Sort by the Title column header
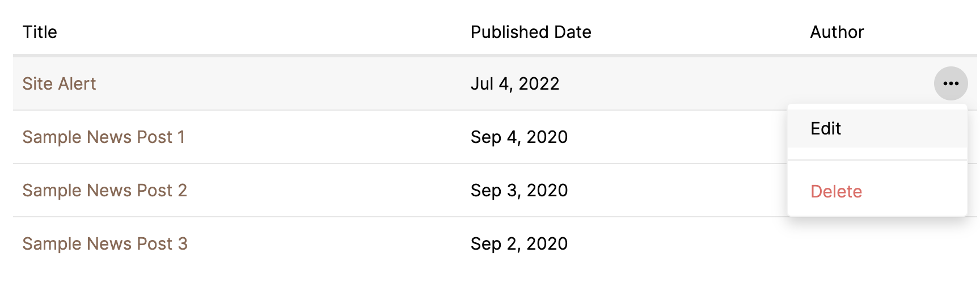The width and height of the screenshot is (980, 303). tap(40, 32)
